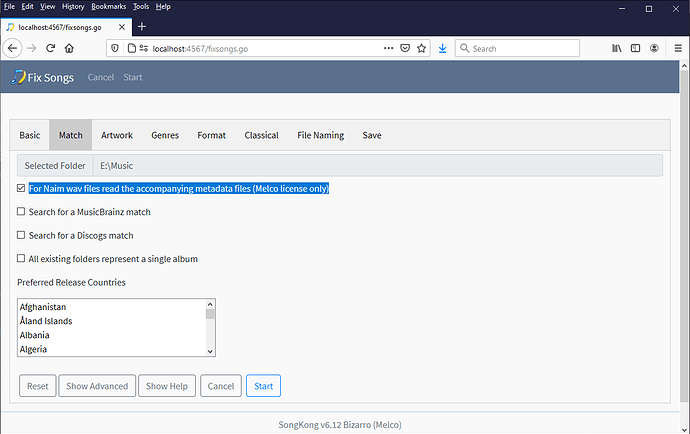
Task: Open the Edit menu
Action: tap(27, 7)
